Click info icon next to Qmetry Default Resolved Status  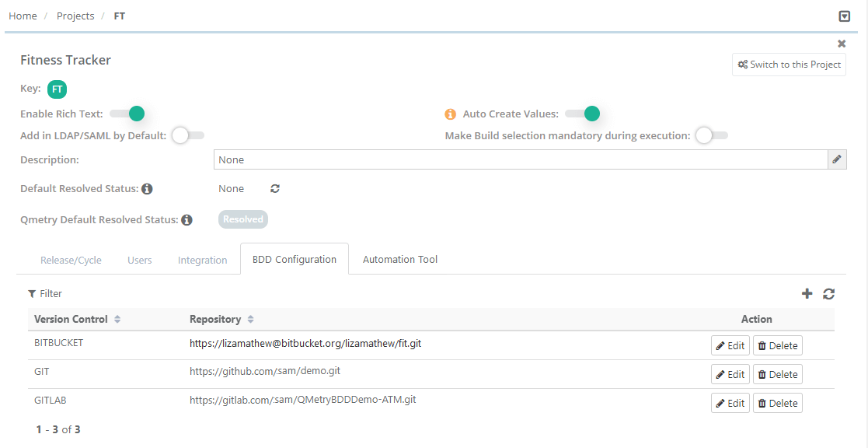pos(187,220)
